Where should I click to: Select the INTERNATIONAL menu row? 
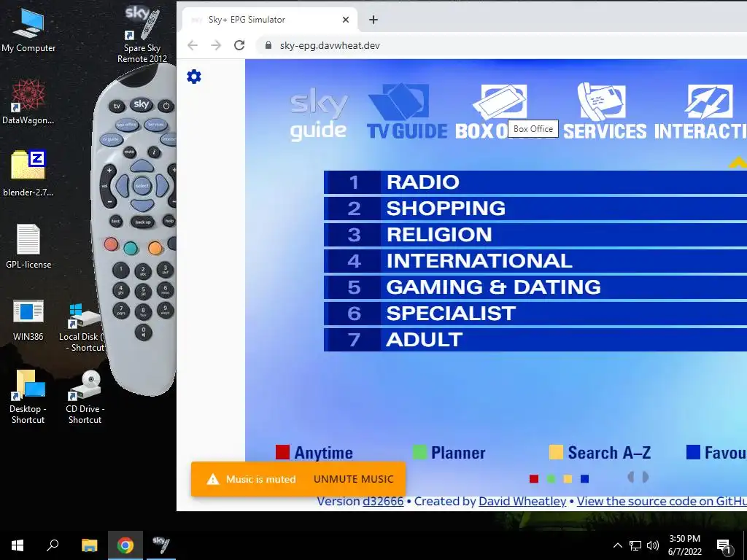point(535,261)
